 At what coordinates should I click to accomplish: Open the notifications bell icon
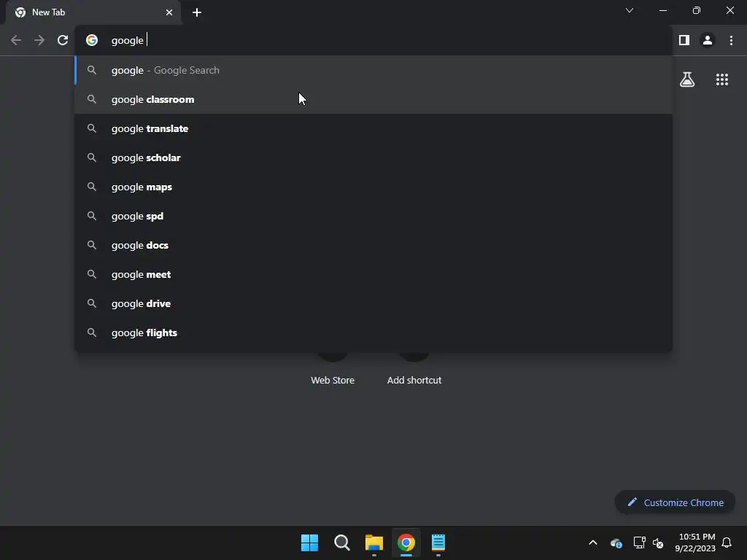(x=727, y=542)
